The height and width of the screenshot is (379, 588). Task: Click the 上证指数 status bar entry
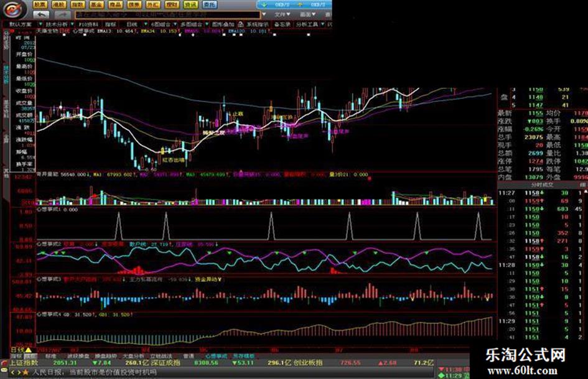point(24,363)
